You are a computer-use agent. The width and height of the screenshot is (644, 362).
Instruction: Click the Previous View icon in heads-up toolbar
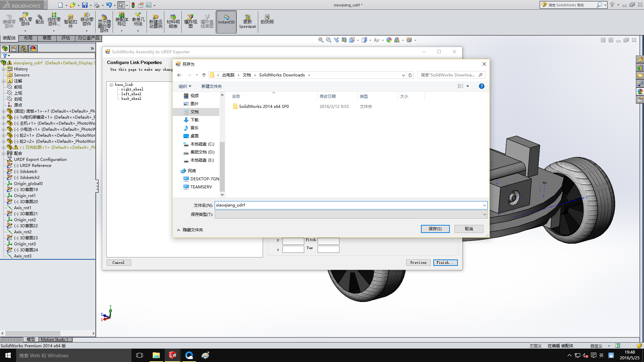[x=336, y=40]
